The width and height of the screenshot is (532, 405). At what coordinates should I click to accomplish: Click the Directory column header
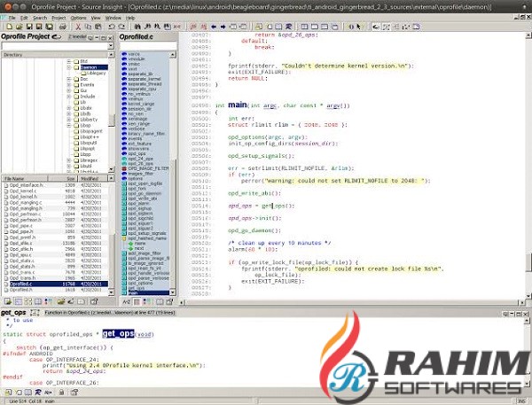point(55,55)
